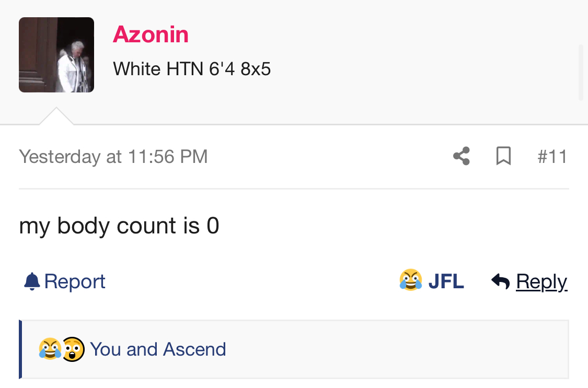Click the speech-bubble pointer under the avatar

[56, 116]
